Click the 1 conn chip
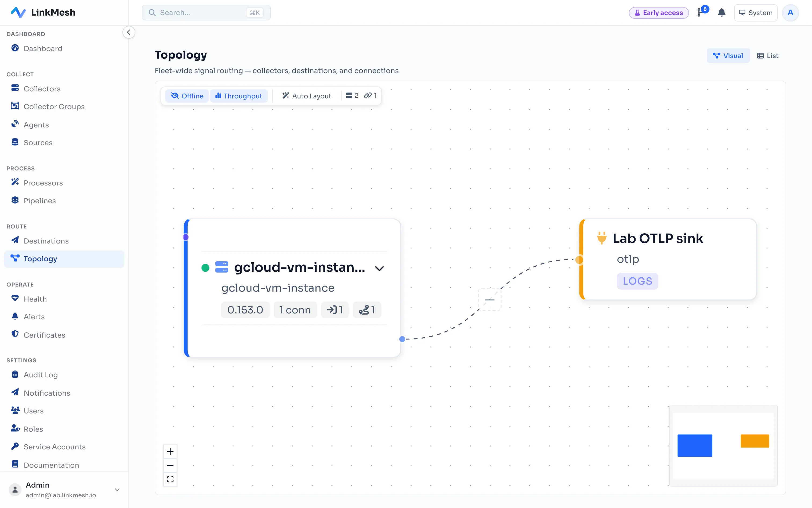812x508 pixels. click(x=295, y=310)
